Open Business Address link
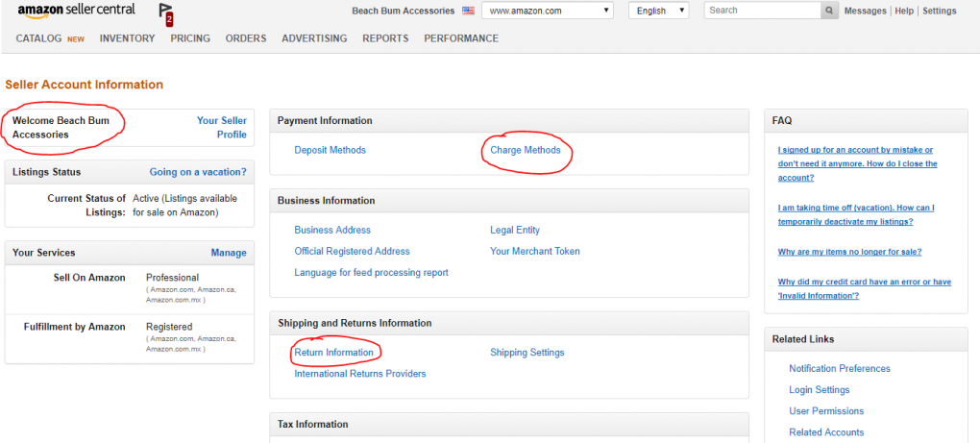Screen dimensions: 980x443 [332, 230]
